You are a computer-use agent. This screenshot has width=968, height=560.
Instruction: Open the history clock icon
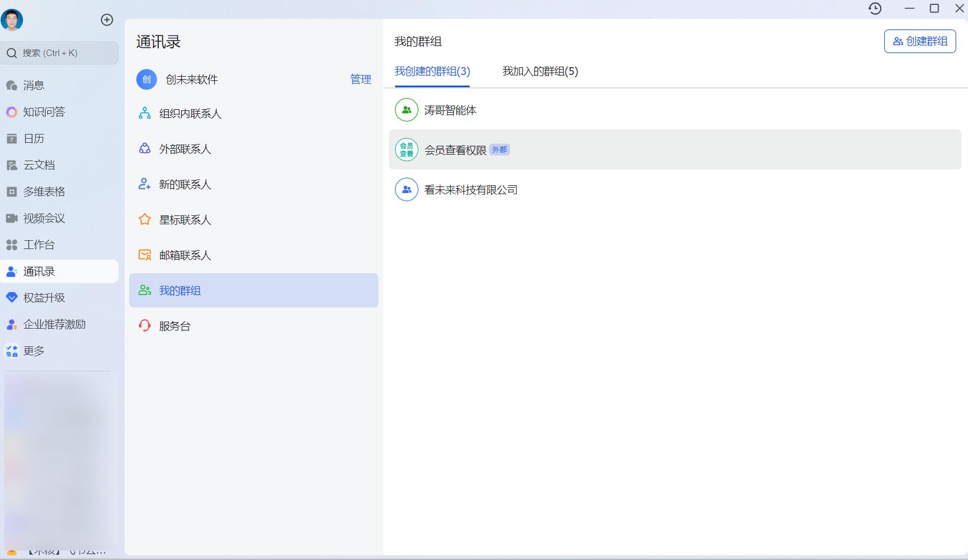(875, 8)
